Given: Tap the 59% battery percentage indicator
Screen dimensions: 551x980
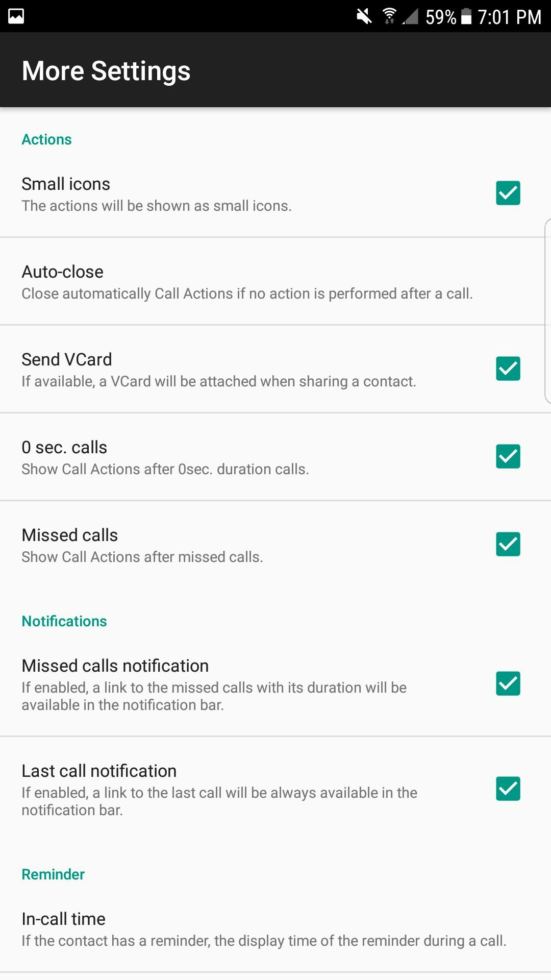Looking at the screenshot, I should point(442,16).
